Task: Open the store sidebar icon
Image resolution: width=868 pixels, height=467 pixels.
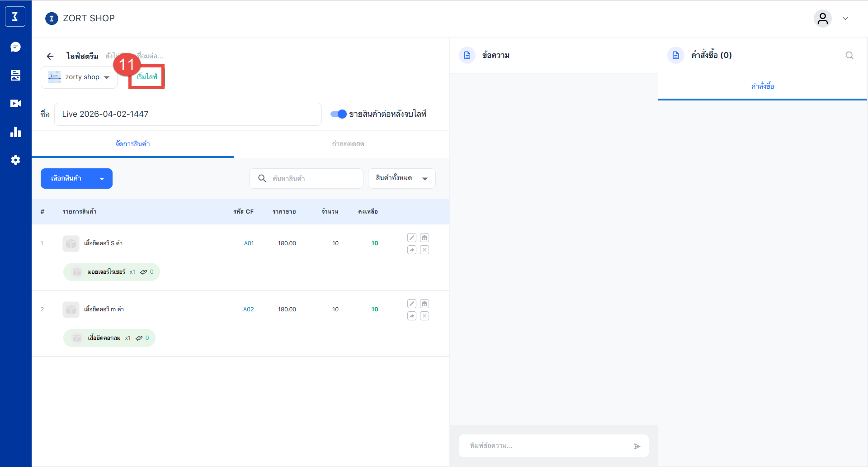Action: click(15, 75)
